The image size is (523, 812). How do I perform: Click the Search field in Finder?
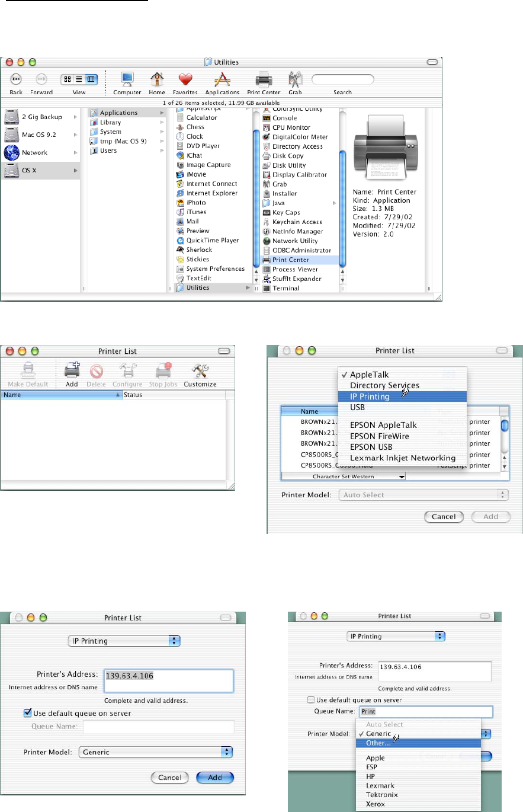(x=343, y=79)
